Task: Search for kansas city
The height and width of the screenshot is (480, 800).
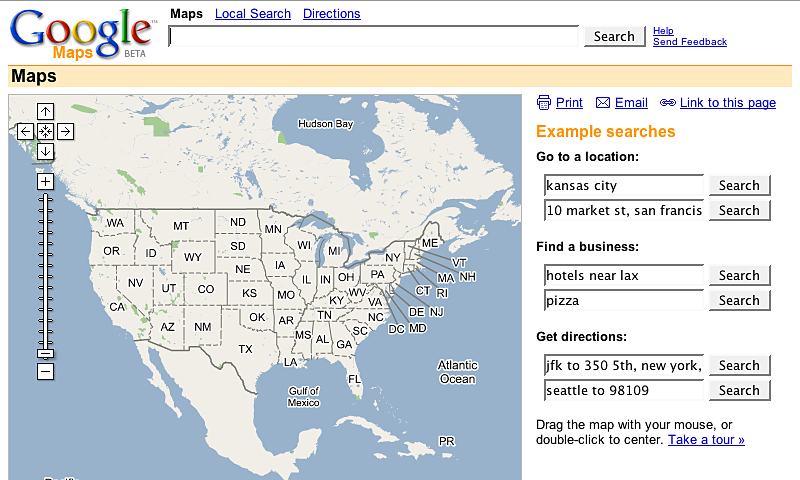Action: tap(739, 185)
